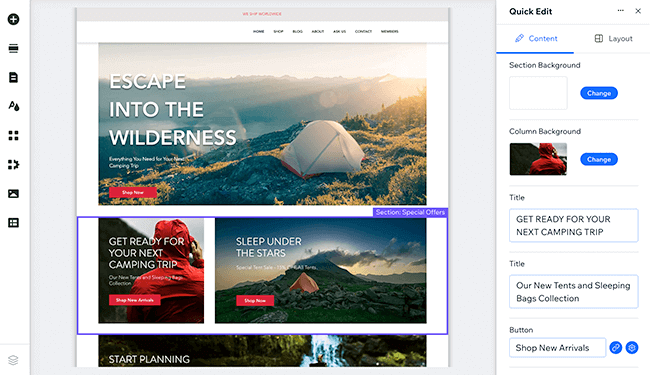Open the Site Design theme icon

[13, 106]
